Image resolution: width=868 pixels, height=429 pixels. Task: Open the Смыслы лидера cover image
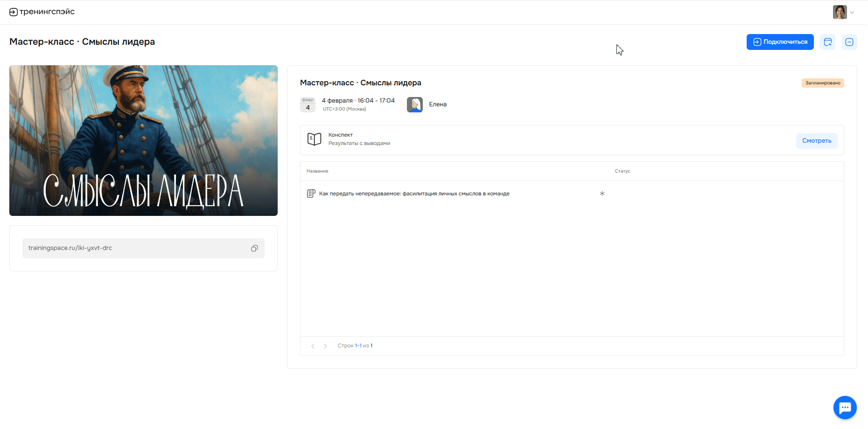tap(143, 140)
